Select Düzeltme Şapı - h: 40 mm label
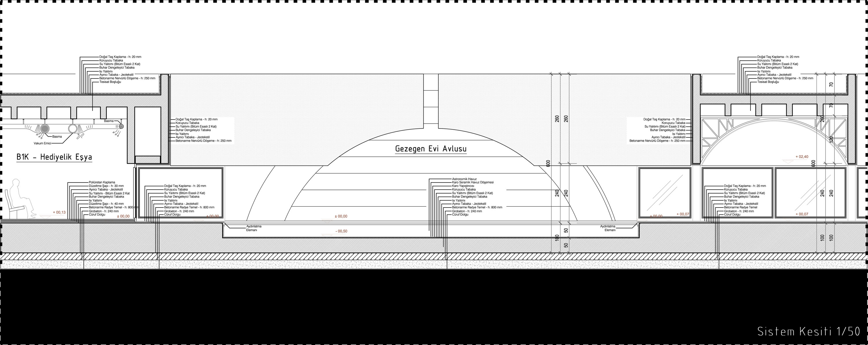The height and width of the screenshot is (345, 868). tap(106, 204)
